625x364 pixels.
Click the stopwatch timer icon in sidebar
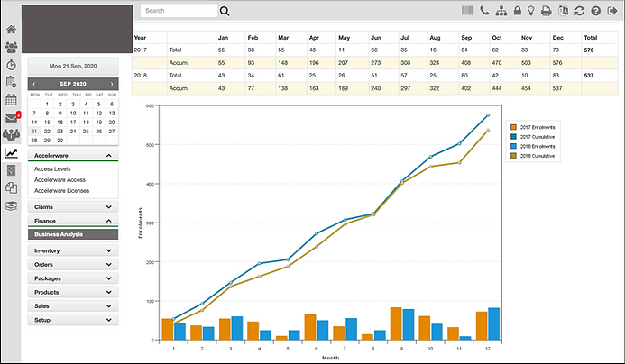point(11,65)
